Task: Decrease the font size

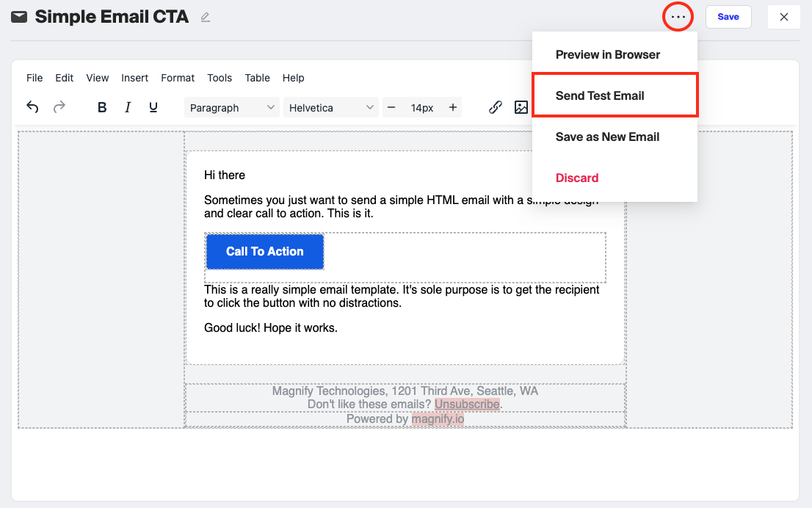Action: (x=391, y=107)
